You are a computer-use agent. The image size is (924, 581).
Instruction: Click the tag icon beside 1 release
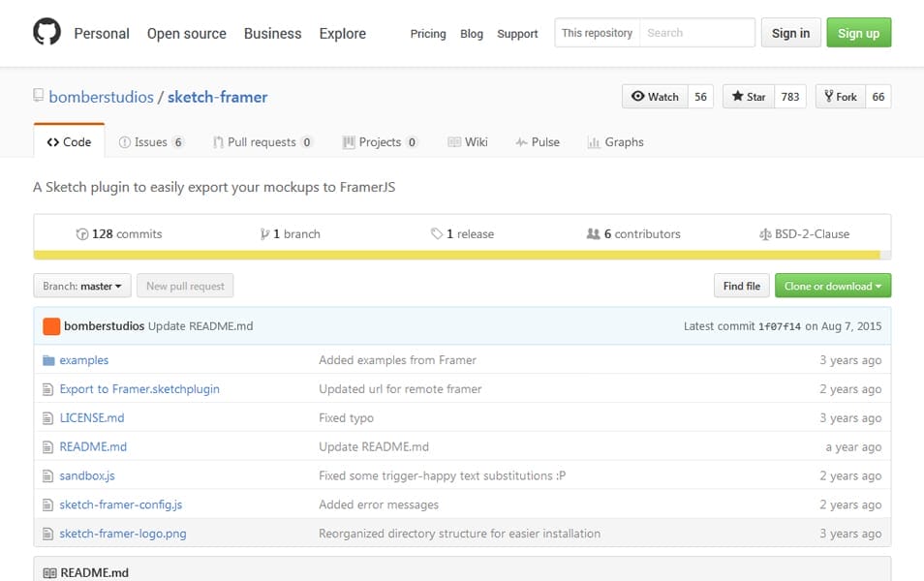[437, 234]
